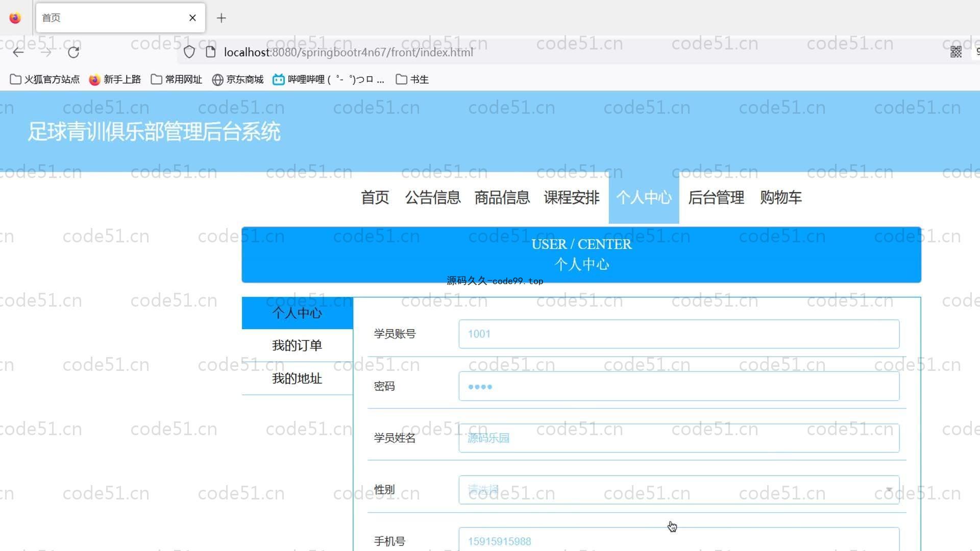Open 我的订单 sidebar tab
Screen dimensions: 980x551
pos(297,345)
